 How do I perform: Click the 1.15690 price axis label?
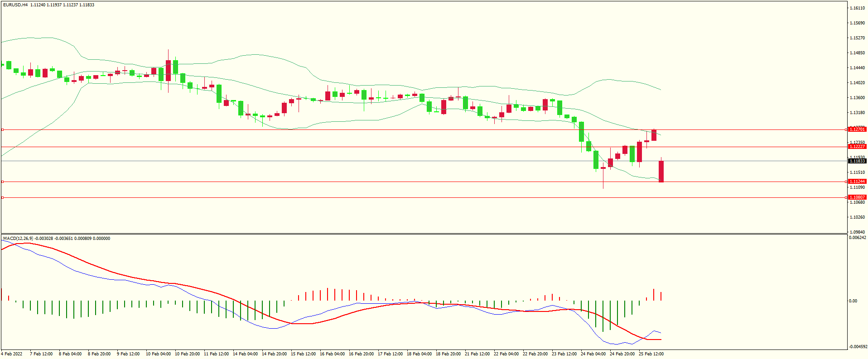click(858, 23)
